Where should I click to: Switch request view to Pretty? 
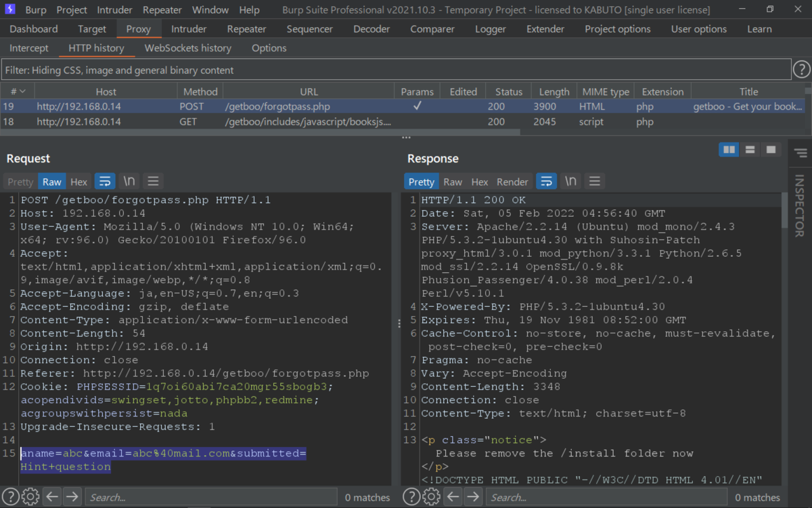tap(20, 182)
